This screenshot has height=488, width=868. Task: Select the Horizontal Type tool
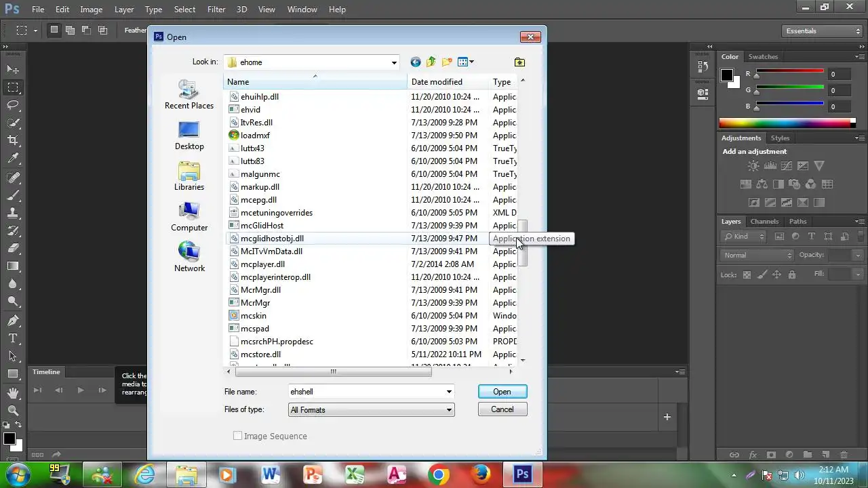(13, 338)
